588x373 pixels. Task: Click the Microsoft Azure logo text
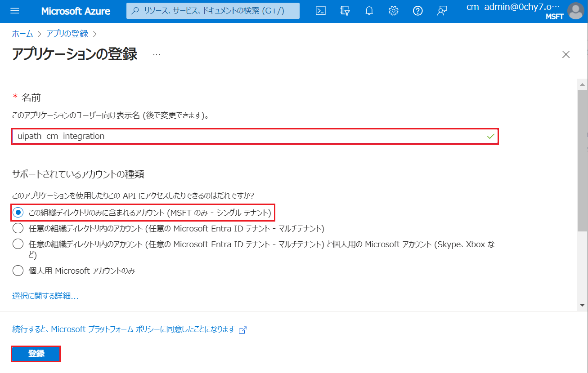[76, 11]
